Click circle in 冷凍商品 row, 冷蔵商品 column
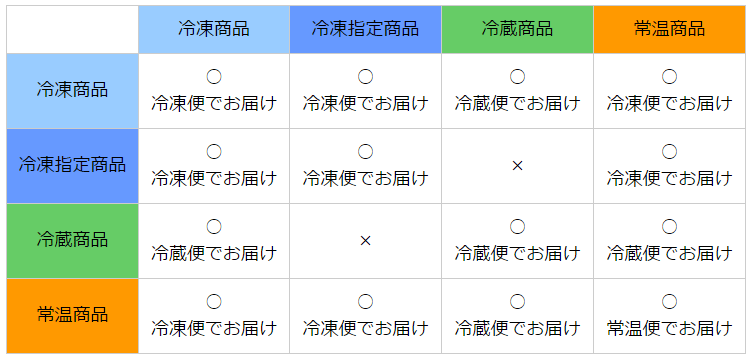Viewport: 752px width, 360px height. (517, 76)
